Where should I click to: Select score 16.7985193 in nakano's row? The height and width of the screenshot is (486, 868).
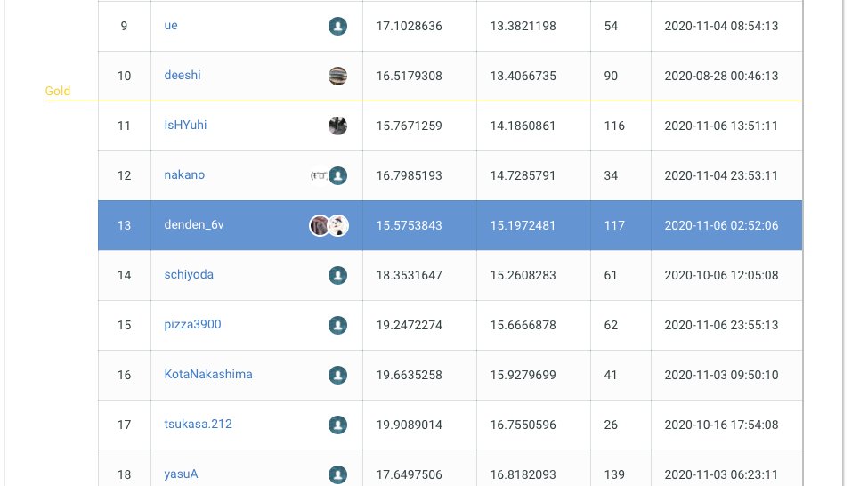pos(410,175)
